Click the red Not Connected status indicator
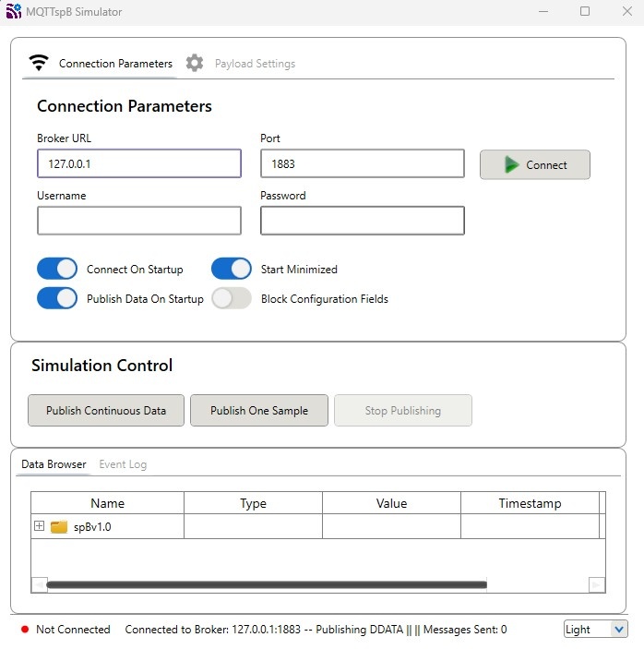 tap(25, 630)
